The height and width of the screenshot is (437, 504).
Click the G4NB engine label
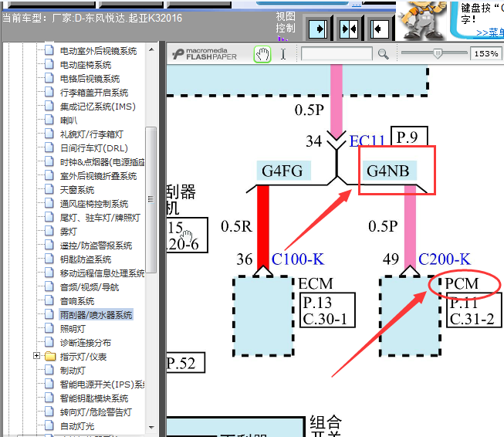389,171
